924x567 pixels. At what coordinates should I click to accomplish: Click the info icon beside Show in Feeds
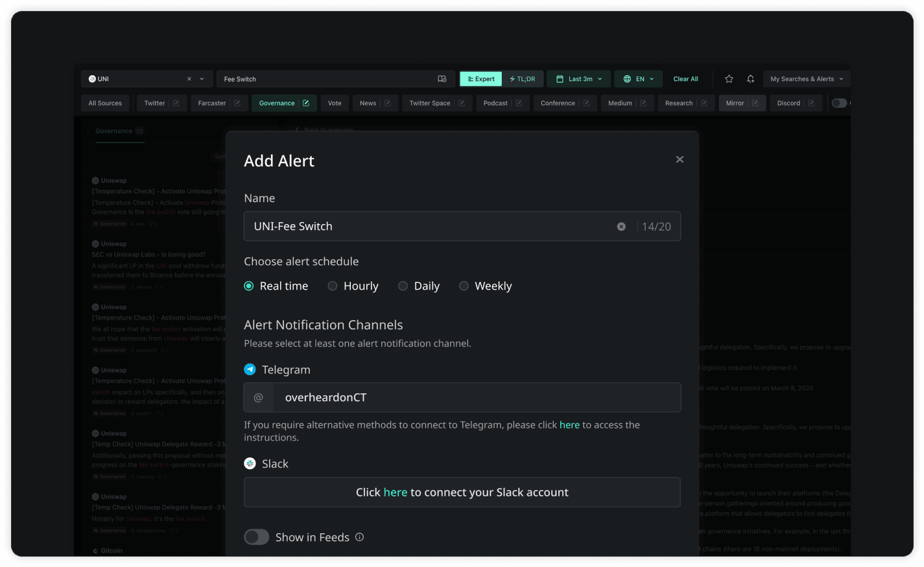pos(360,537)
